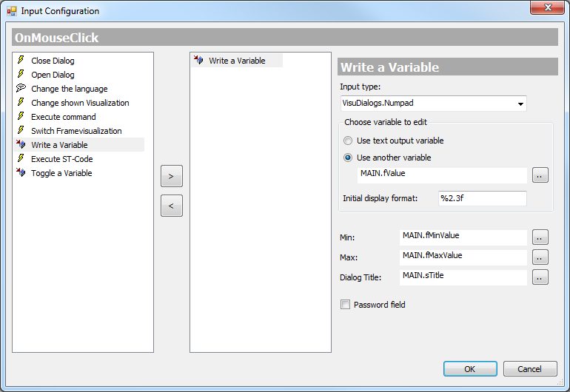The width and height of the screenshot is (570, 392).
Task: Click the Input Configuration title bar icon
Action: pyautogui.click(x=12, y=11)
